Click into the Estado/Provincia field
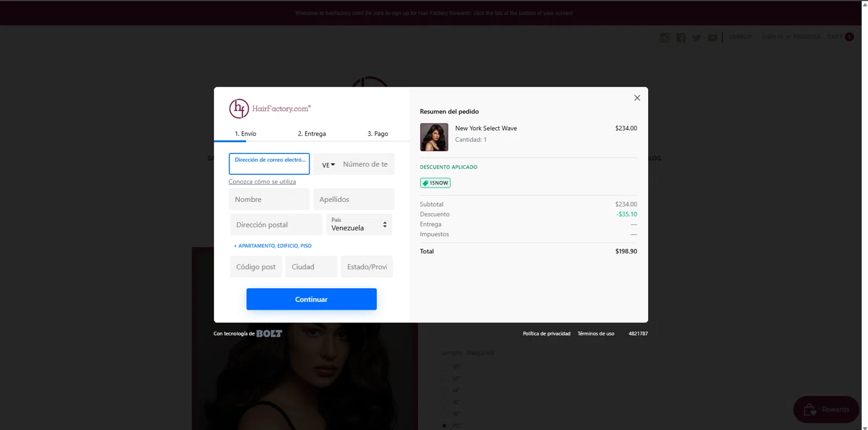The height and width of the screenshot is (430, 868). point(367,267)
